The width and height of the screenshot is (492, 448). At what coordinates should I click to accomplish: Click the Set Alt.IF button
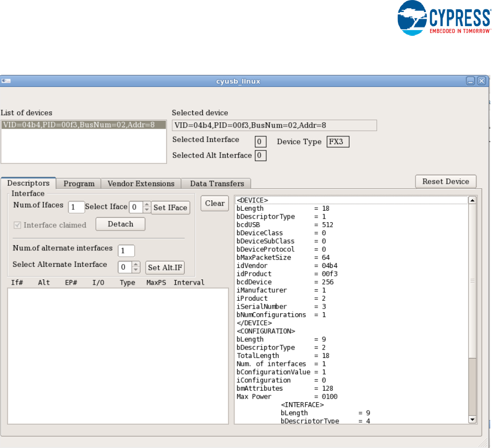pos(165,267)
